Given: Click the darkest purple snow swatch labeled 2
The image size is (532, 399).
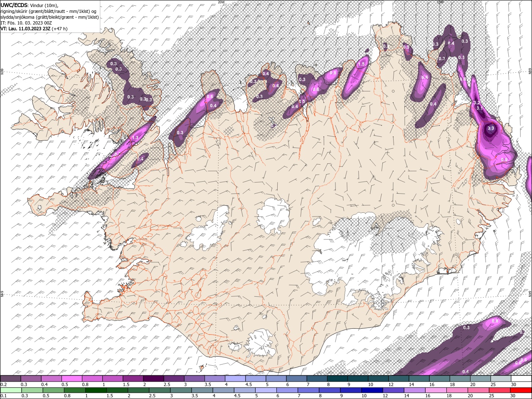Looking at the screenshot, I should coord(154,379).
